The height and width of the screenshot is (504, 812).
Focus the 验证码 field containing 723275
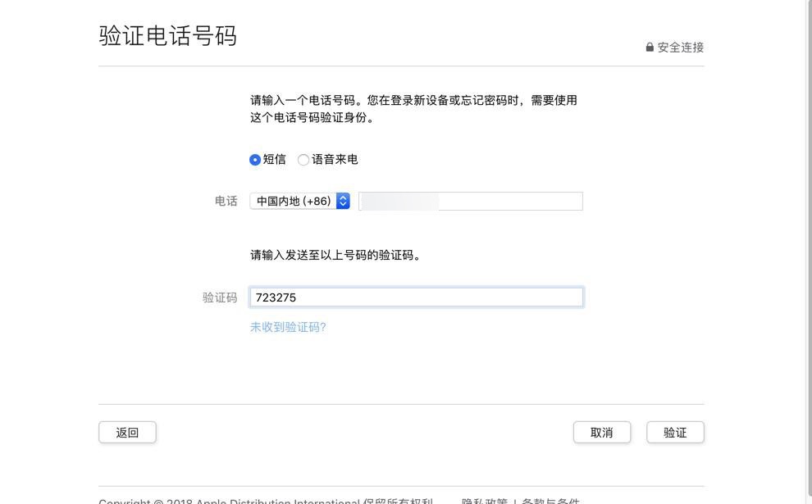tap(417, 297)
